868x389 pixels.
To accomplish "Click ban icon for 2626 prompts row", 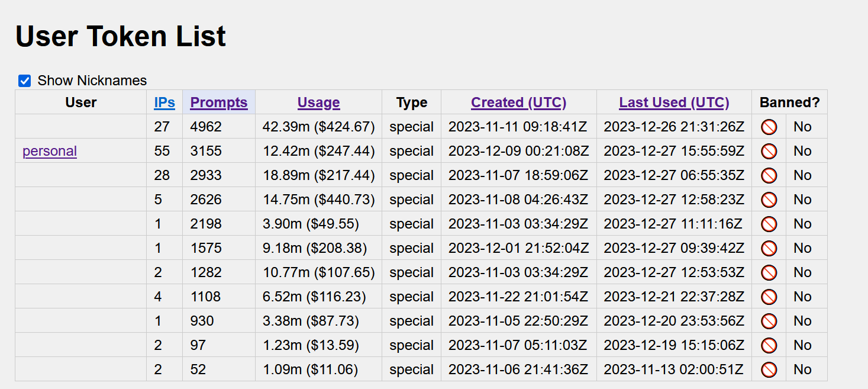I will tap(769, 200).
